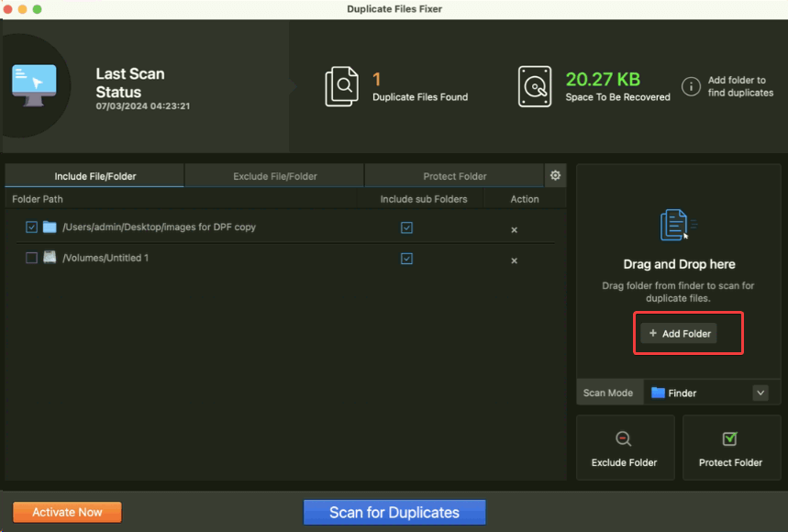788x532 pixels.
Task: Click the Drag and Drop here heading
Action: click(679, 264)
